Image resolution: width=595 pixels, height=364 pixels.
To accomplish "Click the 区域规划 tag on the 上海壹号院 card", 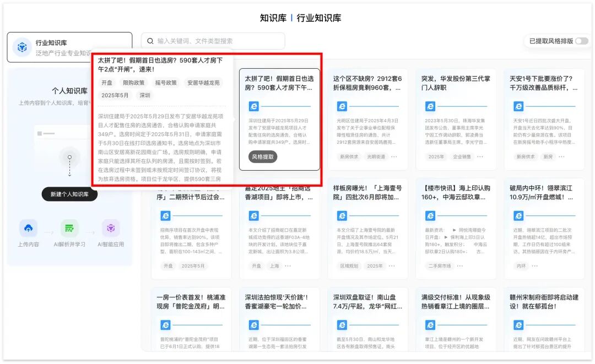I will tap(349, 266).
